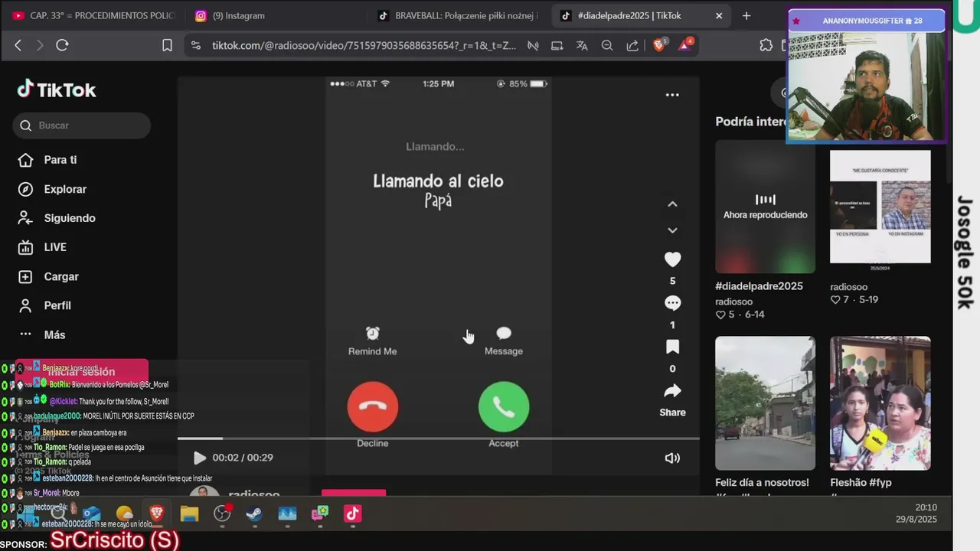Open a new browser tab
This screenshot has height=551, width=980.
[x=746, y=15]
